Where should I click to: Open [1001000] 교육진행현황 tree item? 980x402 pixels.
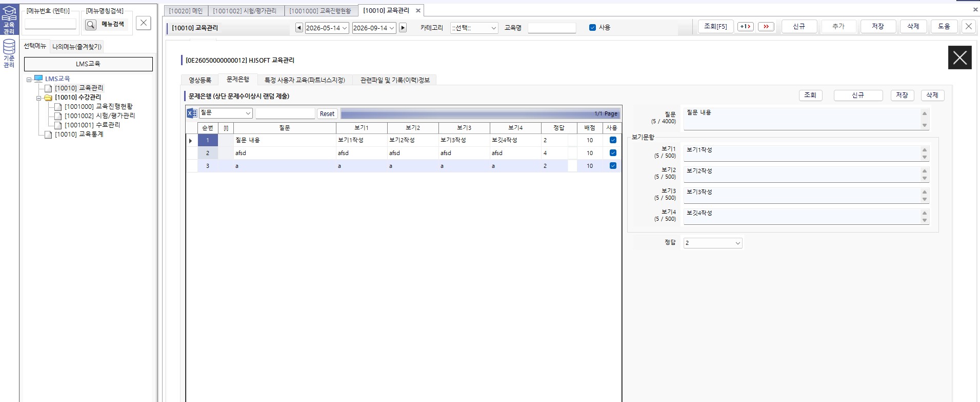click(x=98, y=107)
